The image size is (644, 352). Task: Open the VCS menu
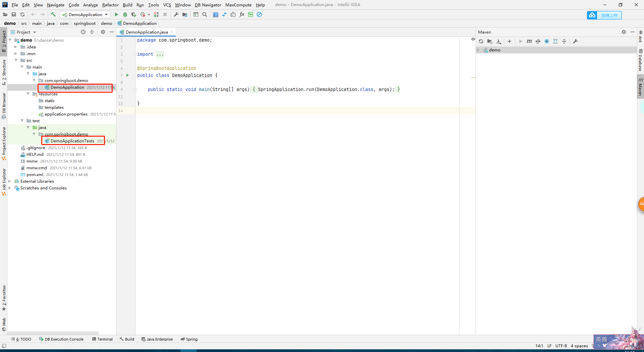(167, 5)
